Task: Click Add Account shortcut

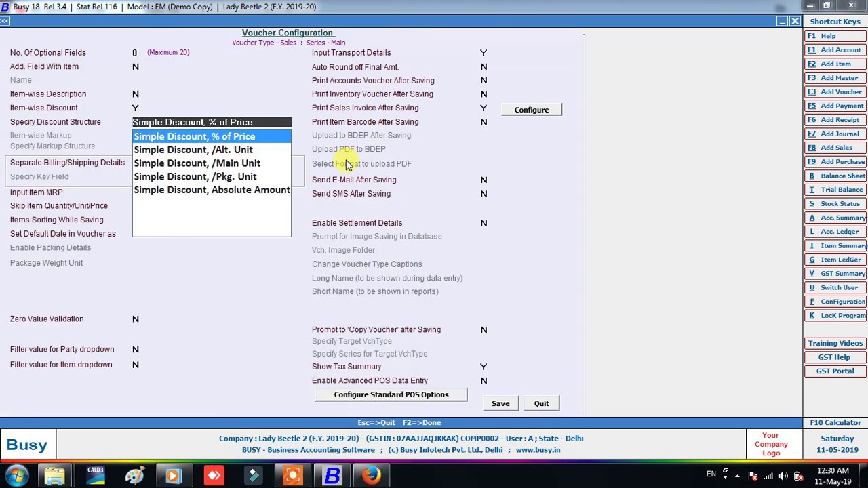Action: (835, 50)
